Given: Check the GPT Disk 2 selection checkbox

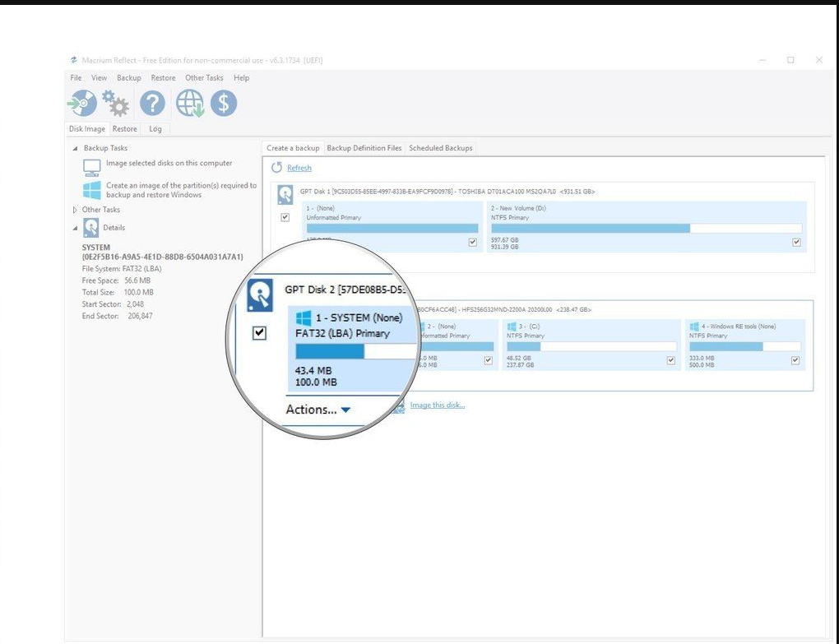Looking at the screenshot, I should (x=260, y=333).
